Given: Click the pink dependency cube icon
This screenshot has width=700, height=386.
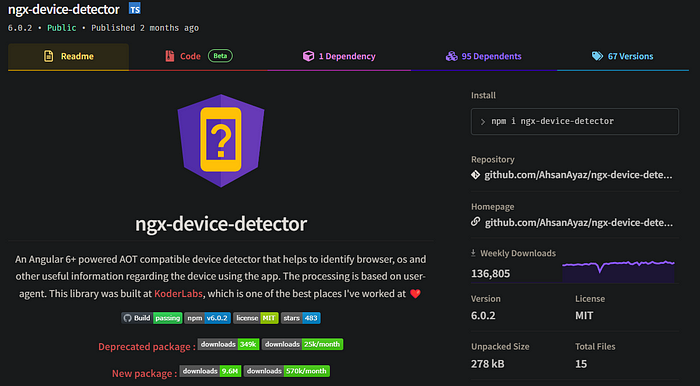Looking at the screenshot, I should [x=308, y=56].
